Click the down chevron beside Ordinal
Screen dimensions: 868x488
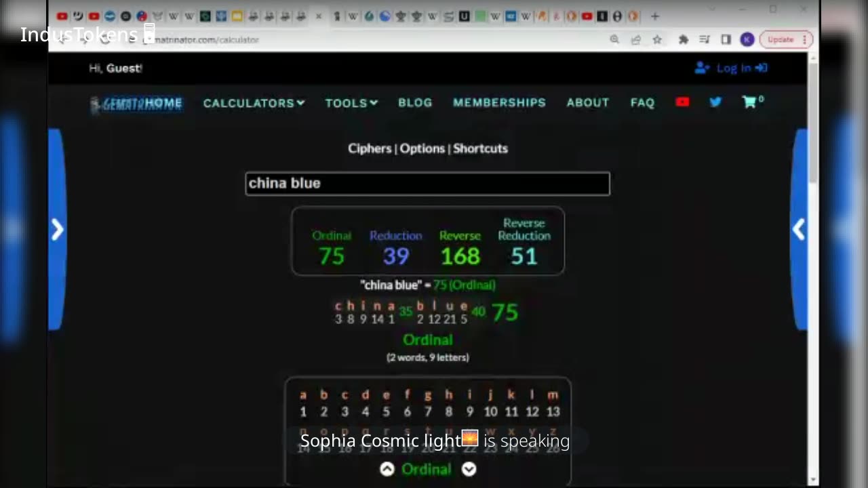(x=469, y=469)
